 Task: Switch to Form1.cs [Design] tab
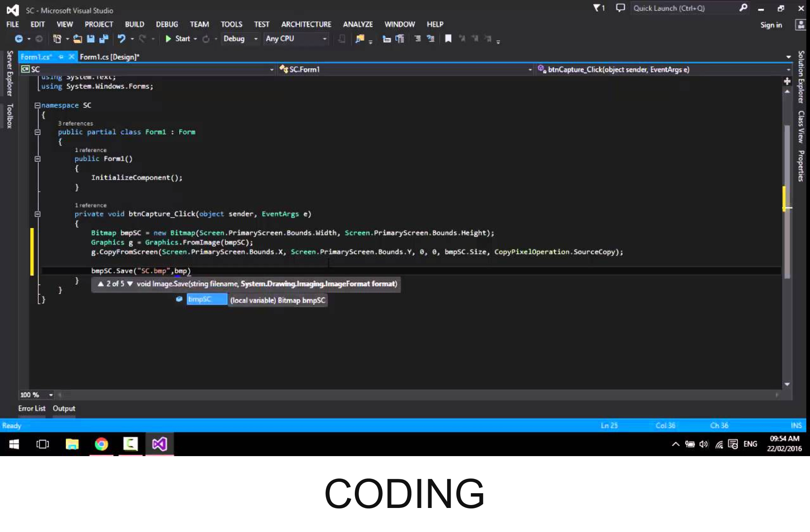coord(109,57)
